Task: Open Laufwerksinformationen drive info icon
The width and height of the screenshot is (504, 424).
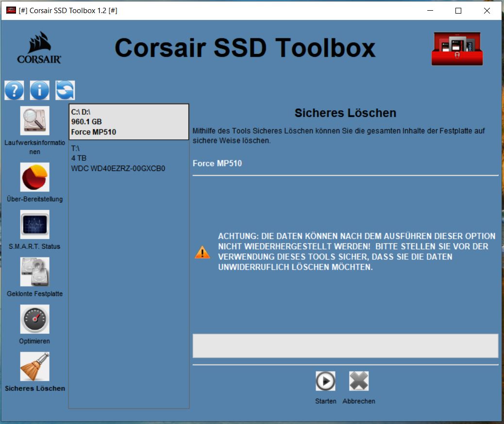Action: point(34,120)
